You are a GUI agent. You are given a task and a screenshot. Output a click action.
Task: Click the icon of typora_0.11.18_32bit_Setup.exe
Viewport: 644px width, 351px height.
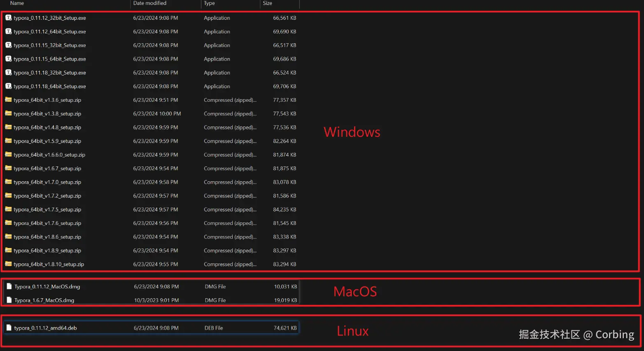[x=8, y=73]
